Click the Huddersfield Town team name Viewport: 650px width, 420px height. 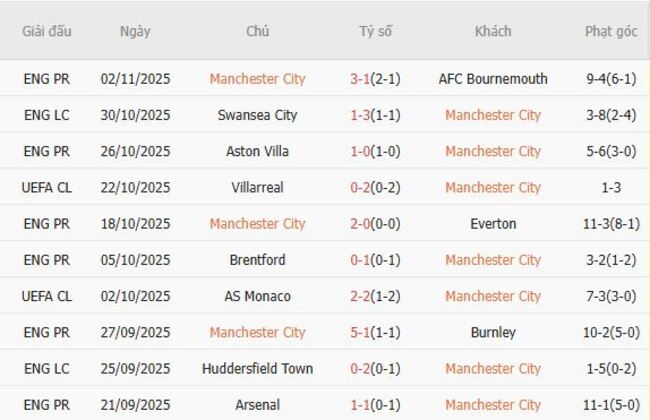click(x=257, y=368)
